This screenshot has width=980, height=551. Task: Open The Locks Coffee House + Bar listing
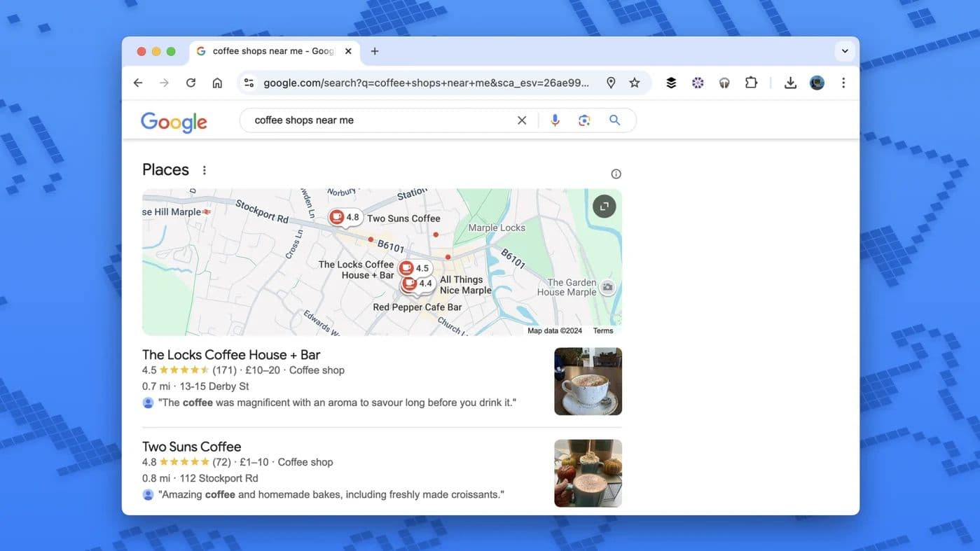point(231,355)
